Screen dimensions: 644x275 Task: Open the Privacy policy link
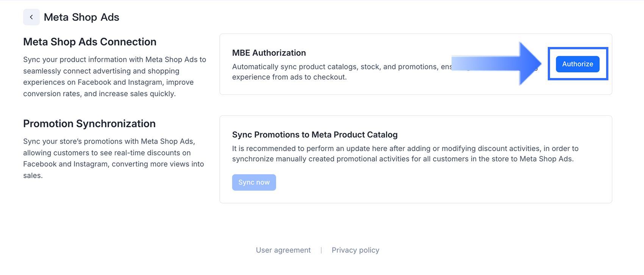(355, 250)
